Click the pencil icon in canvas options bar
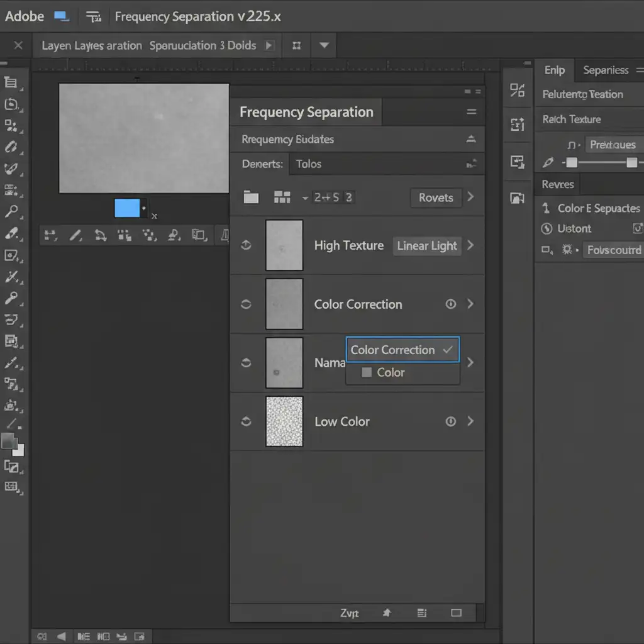644x644 pixels. click(75, 235)
